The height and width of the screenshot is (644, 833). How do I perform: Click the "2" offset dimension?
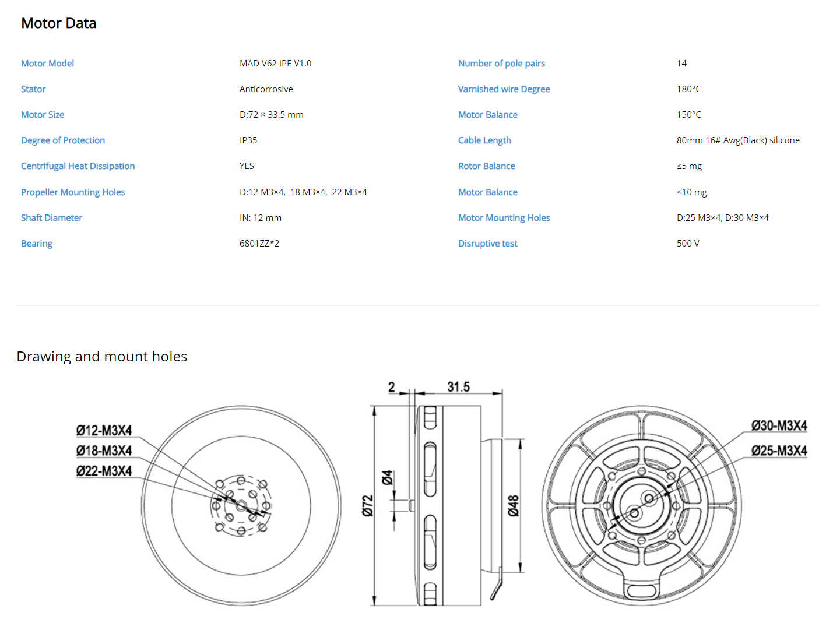(392, 387)
